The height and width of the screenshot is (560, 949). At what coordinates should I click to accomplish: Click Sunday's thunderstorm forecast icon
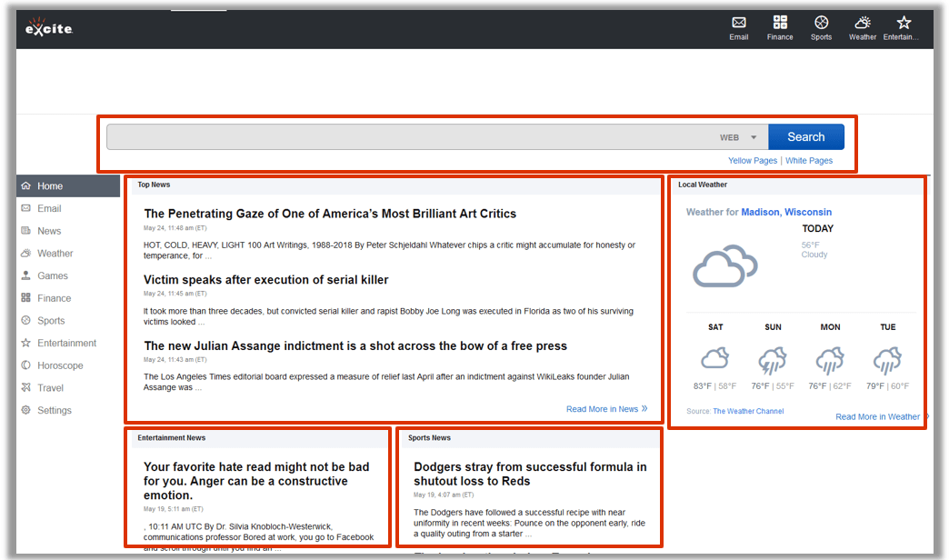[773, 361]
